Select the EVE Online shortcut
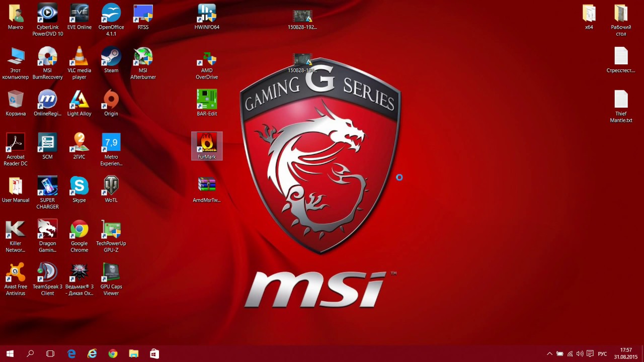The image size is (644, 362). pos(79,17)
